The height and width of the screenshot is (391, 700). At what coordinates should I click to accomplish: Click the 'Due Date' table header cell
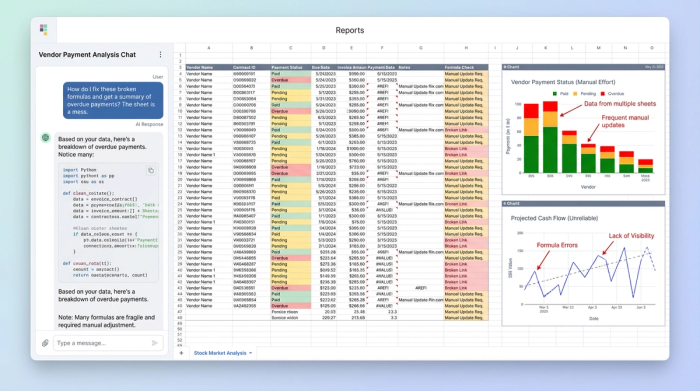(324, 67)
